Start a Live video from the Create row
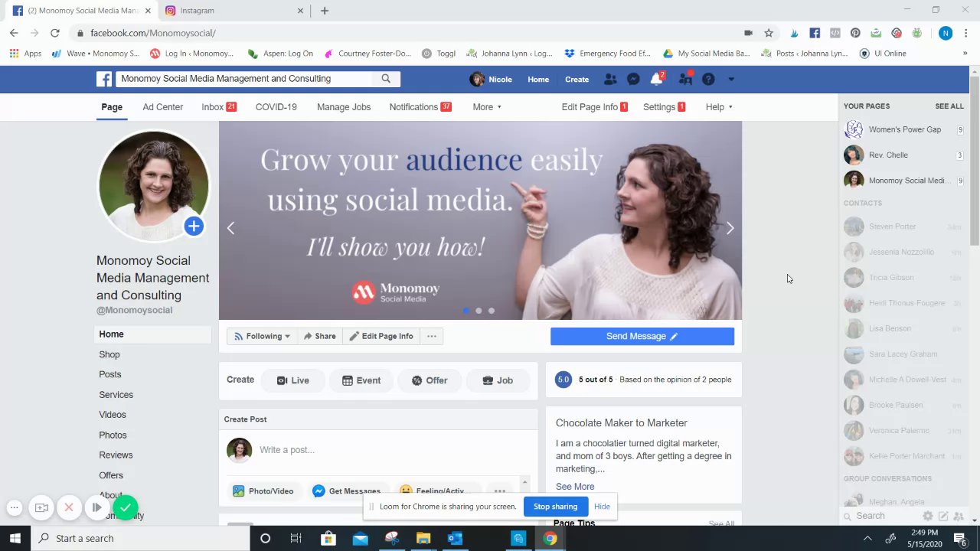Viewport: 980px width, 551px height. point(293,380)
